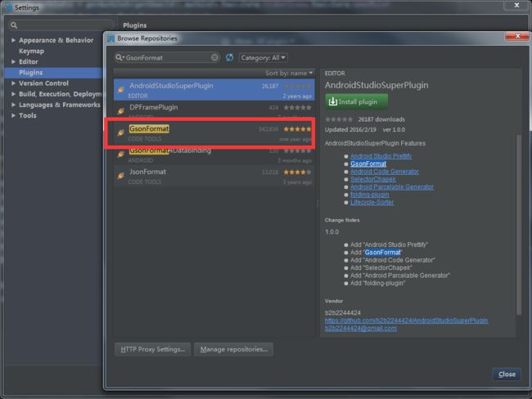532x399 pixels.
Task: Select the GsonFormat plugin result
Action: (214, 133)
